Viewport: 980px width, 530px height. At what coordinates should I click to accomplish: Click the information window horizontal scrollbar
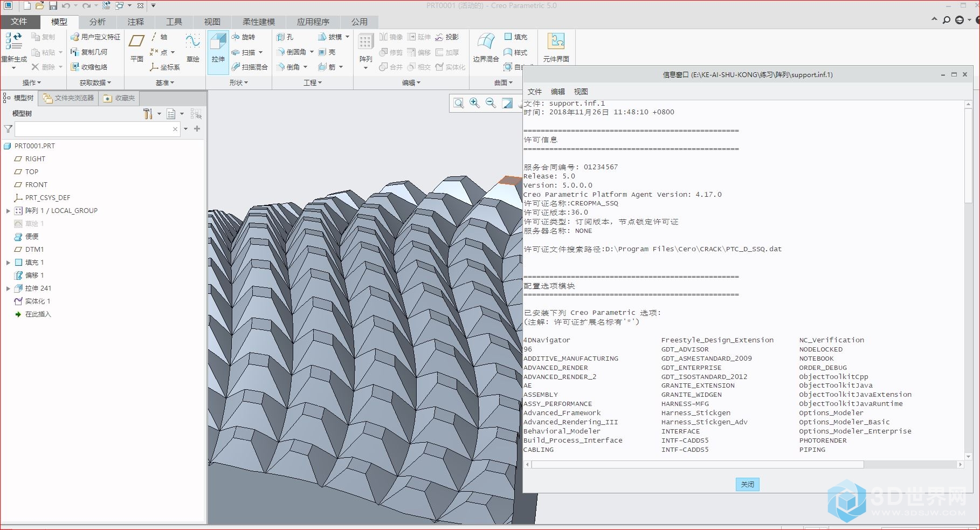[x=698, y=464]
